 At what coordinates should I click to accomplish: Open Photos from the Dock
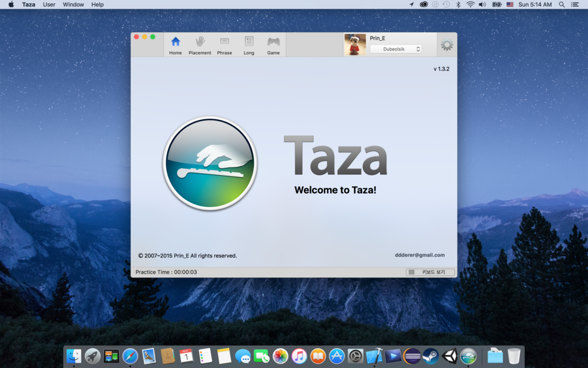[280, 356]
